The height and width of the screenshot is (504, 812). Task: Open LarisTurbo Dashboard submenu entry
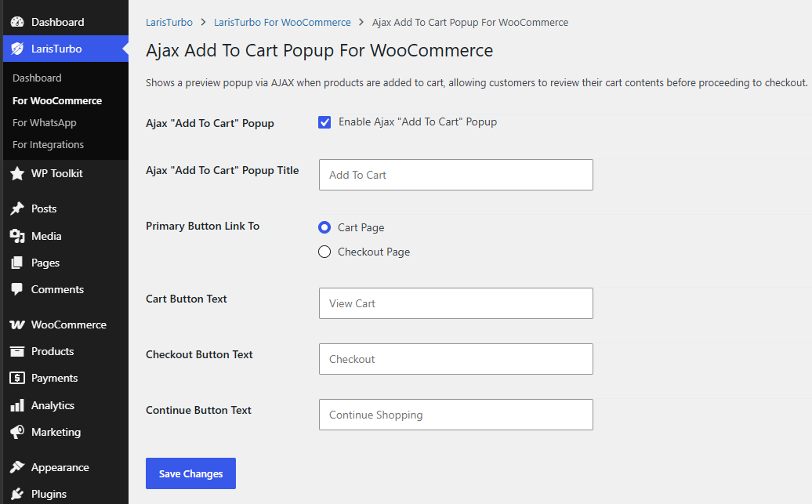click(x=37, y=78)
